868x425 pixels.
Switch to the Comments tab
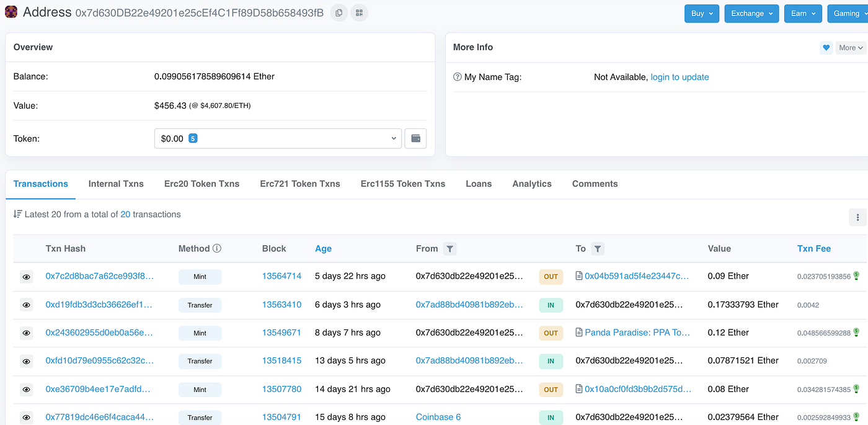tap(595, 184)
